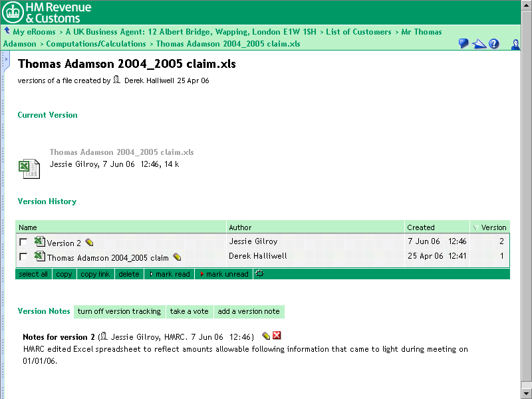This screenshot has height=399, width=532.
Task: Expand the left sidebar panel handle
Action: 5,61
